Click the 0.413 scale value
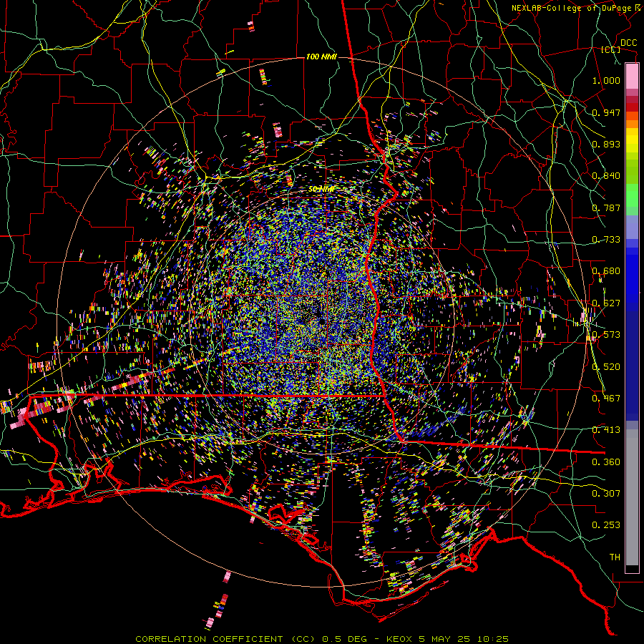Viewport: 644px width, 644px height. [x=606, y=430]
